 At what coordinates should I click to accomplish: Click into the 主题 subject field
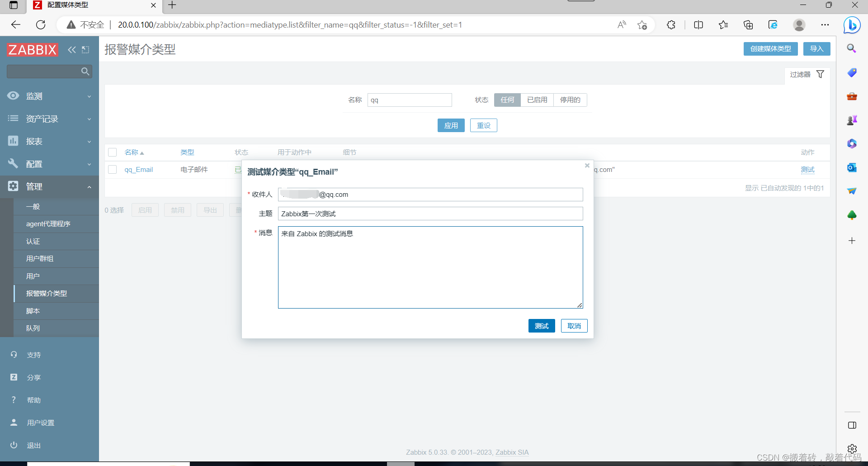[x=430, y=214]
